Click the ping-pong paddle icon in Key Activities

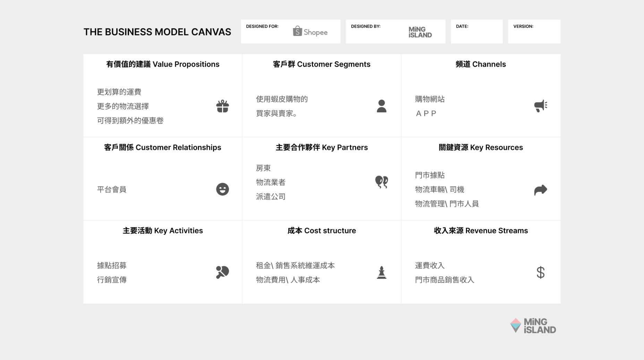pos(222,272)
